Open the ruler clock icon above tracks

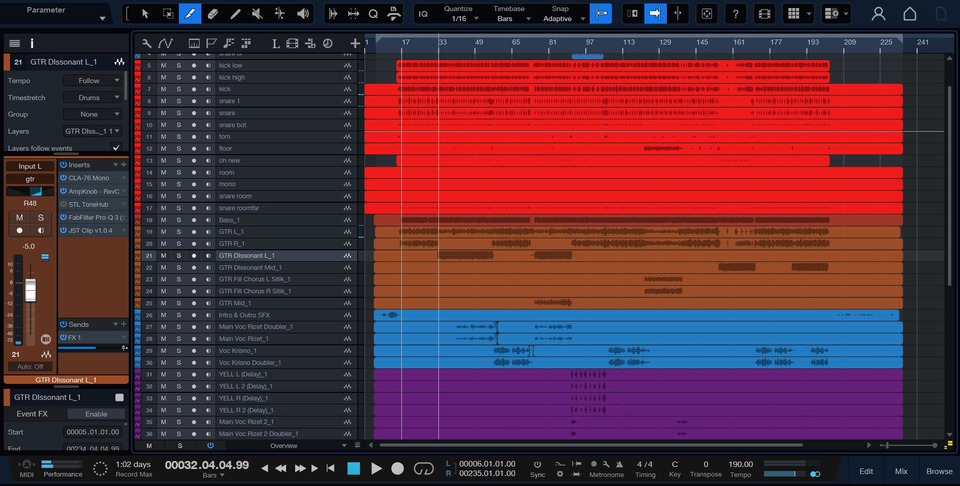click(328, 43)
